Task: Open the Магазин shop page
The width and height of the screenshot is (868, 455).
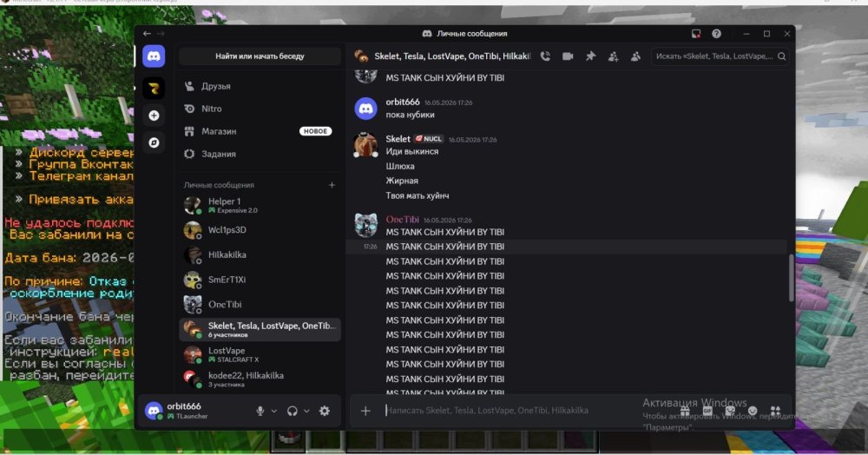Action: pos(260,132)
